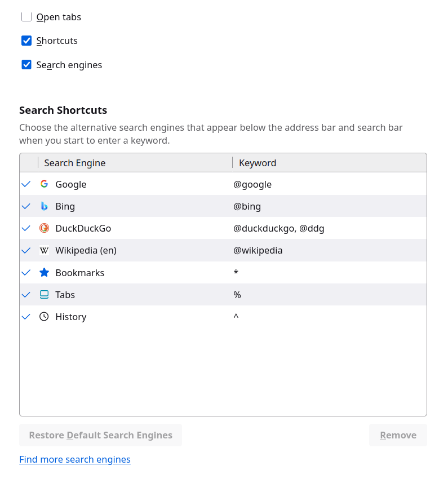This screenshot has width=448, height=479.
Task: Toggle off the Bing shortcut checkmark
Action: (x=26, y=206)
